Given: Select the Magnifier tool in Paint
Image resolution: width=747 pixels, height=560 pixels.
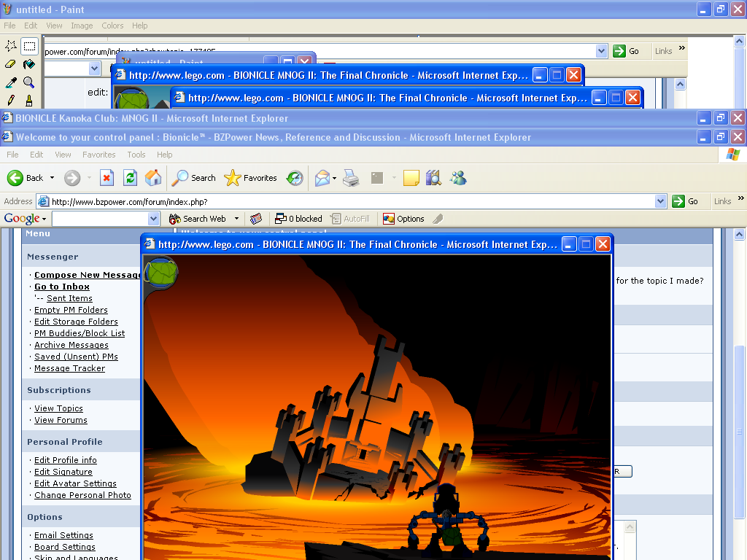Looking at the screenshot, I should click(29, 82).
